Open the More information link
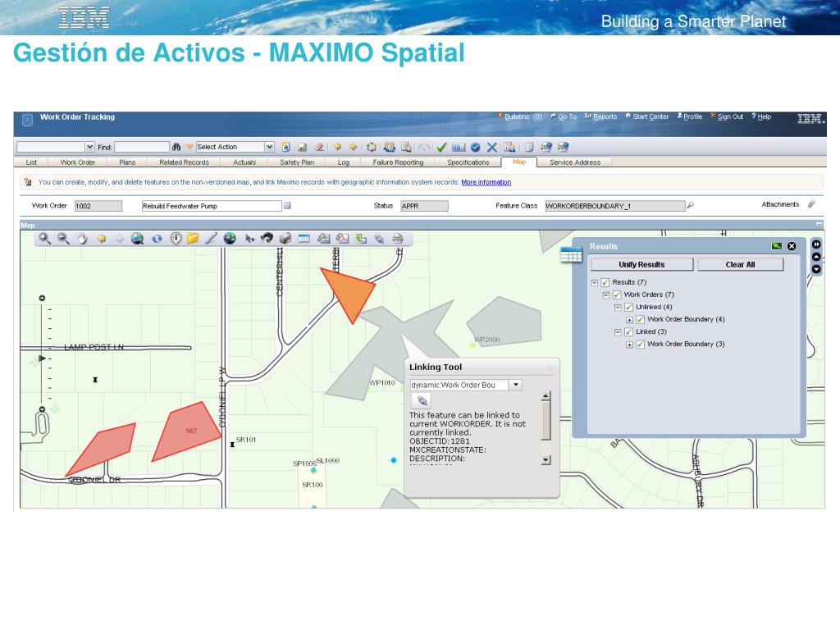The width and height of the screenshot is (840, 630). tap(486, 182)
